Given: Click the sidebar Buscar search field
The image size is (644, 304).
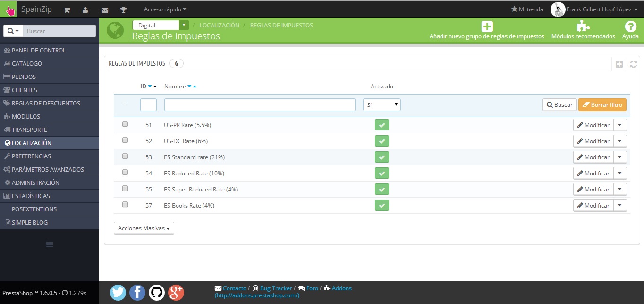Looking at the screenshot, I should 59,31.
